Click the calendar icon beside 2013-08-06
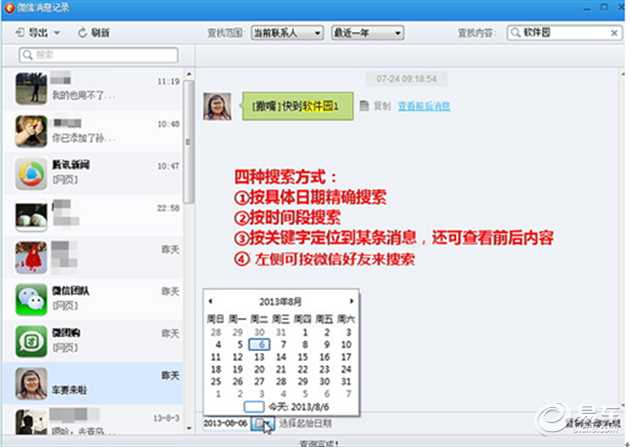Viewport: 630px width, 447px height. 260,423
